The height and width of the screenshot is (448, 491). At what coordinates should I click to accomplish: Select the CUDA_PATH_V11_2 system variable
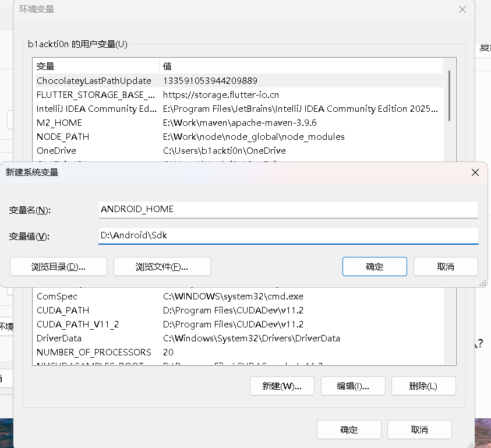tap(239, 324)
